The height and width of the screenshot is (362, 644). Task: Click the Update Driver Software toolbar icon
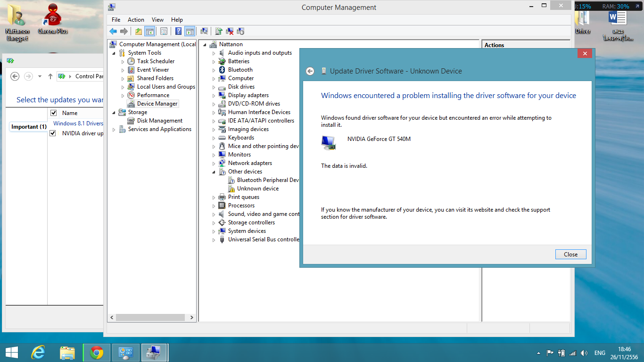219,31
